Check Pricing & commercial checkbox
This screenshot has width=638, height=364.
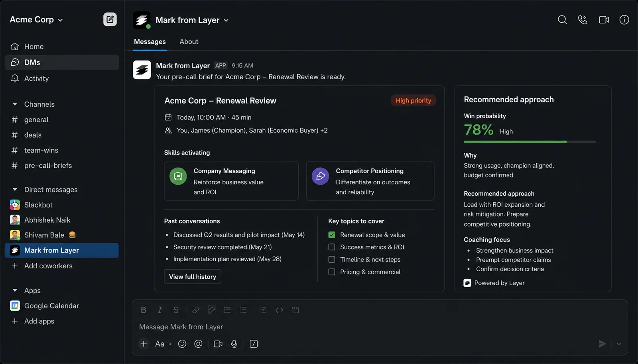[x=332, y=272]
